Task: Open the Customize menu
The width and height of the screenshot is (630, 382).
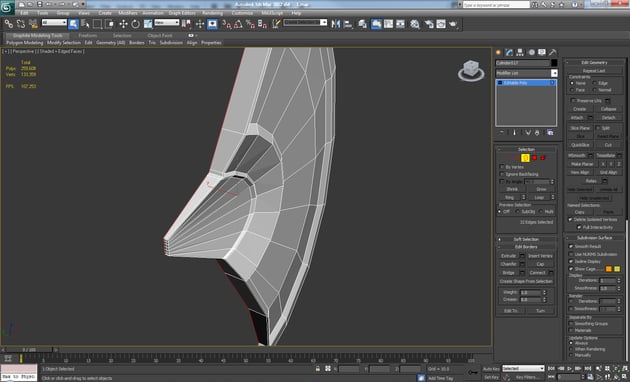Action: [x=242, y=13]
